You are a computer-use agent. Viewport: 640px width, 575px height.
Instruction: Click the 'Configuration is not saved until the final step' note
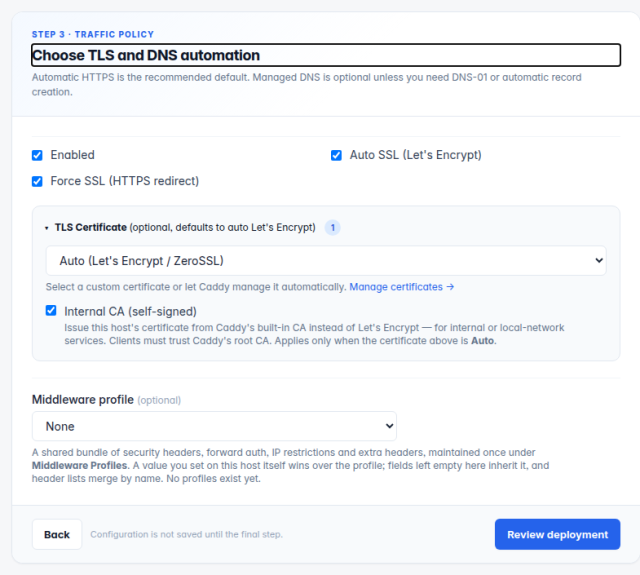pyautogui.click(x=187, y=534)
